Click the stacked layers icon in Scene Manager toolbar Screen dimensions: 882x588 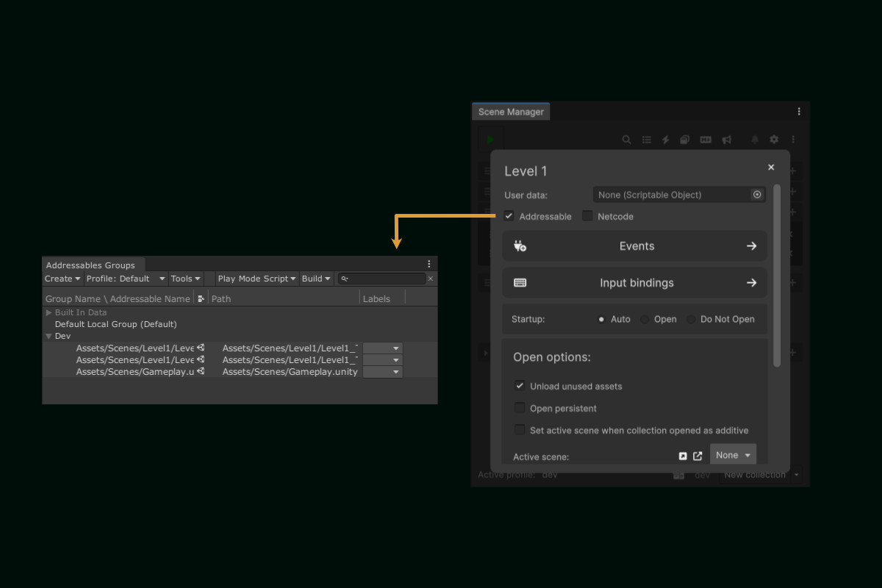click(x=685, y=140)
